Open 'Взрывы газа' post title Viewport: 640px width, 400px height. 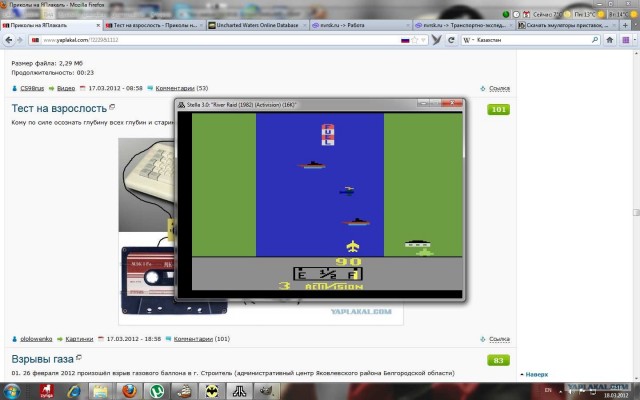pos(42,359)
